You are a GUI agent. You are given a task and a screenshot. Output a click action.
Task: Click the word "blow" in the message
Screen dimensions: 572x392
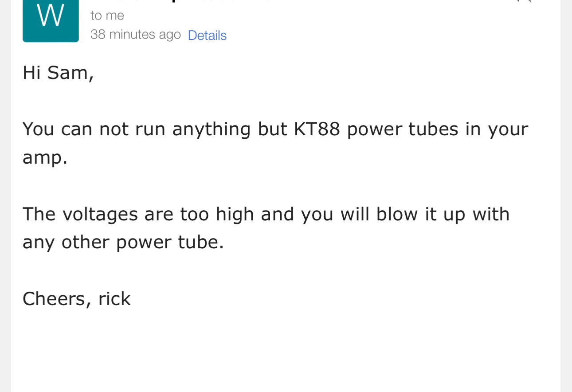point(397,214)
